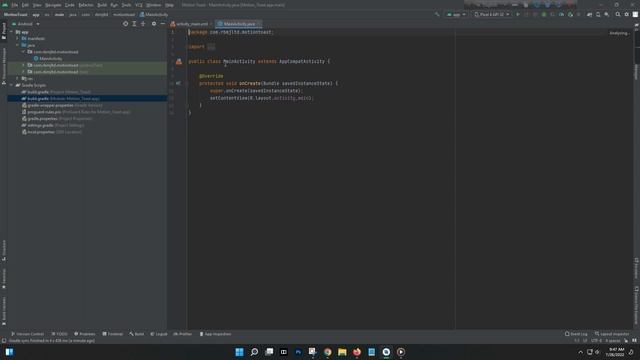Viewport: 640px width, 360px height.
Task: Click the override gutter icon beside onCreate
Action: (x=178, y=83)
